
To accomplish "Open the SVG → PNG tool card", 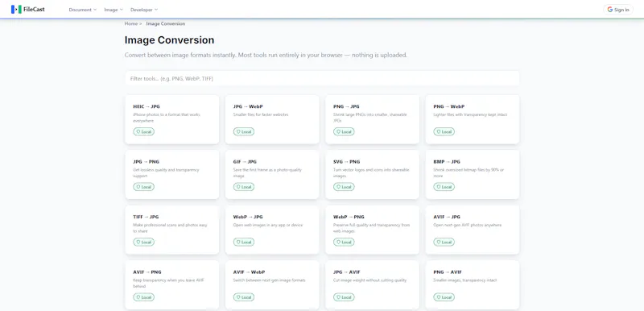I will point(373,175).
